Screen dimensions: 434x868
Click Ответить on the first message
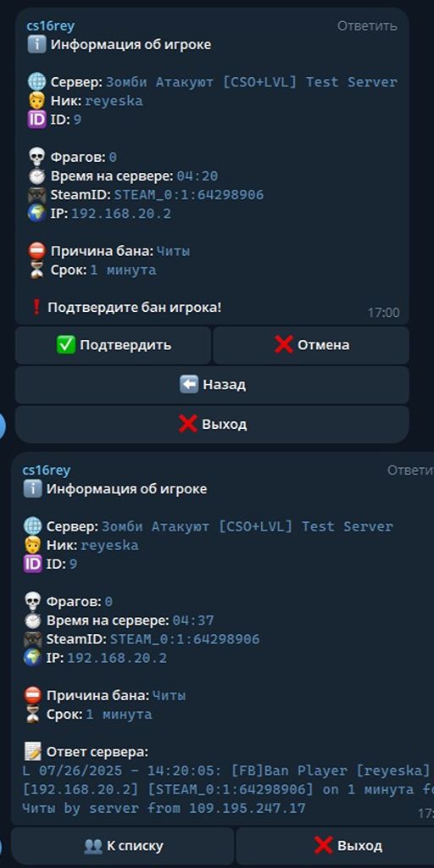tap(367, 26)
